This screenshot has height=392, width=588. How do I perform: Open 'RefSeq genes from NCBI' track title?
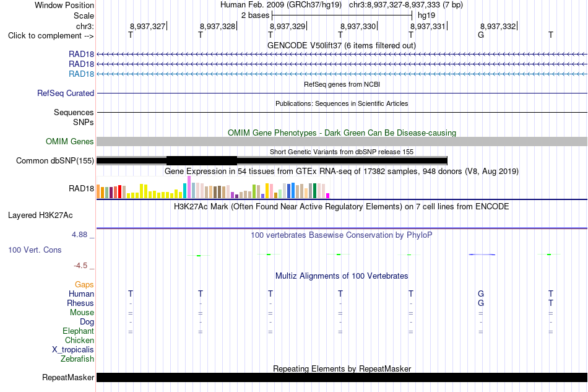tap(342, 84)
